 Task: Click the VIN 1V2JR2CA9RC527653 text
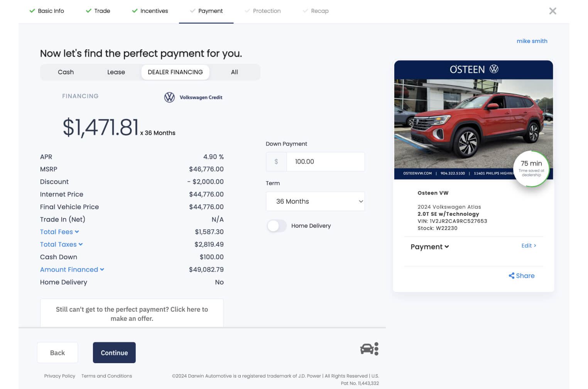452,221
